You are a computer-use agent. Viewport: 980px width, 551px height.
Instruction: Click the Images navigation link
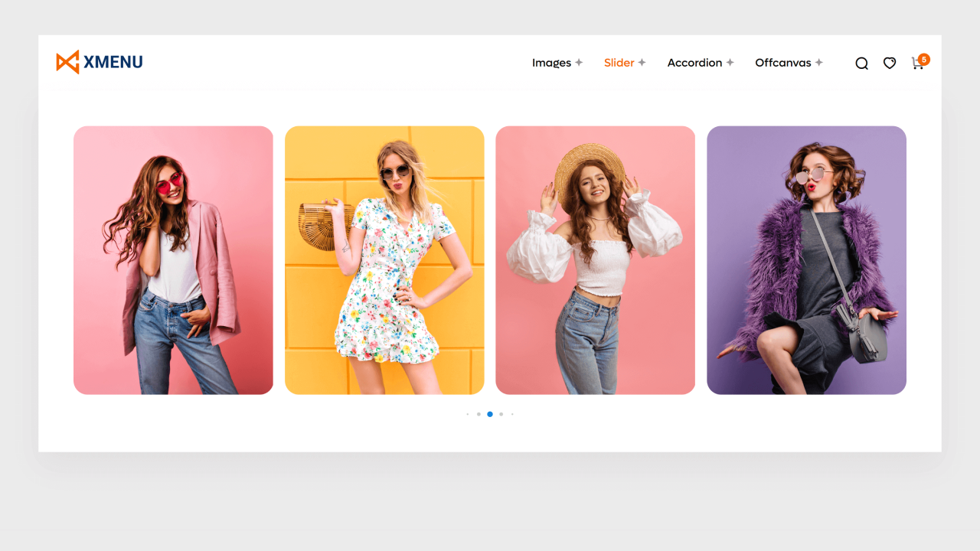550,63
